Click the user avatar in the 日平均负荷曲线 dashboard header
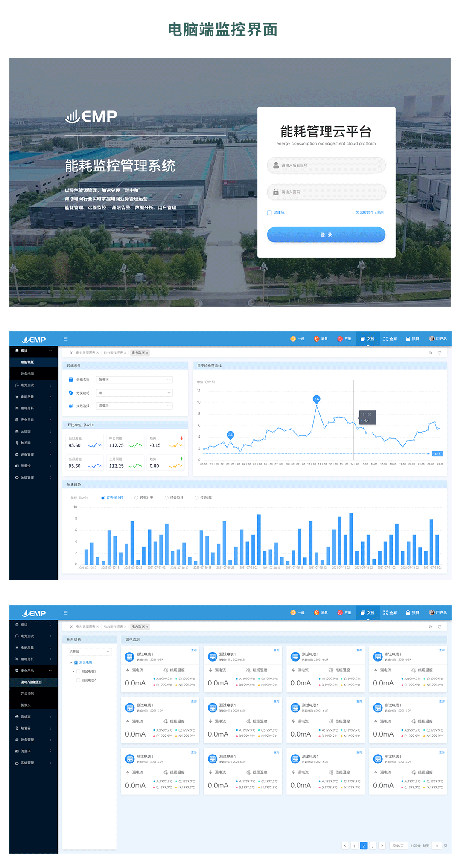461x868 pixels. pyautogui.click(x=432, y=339)
